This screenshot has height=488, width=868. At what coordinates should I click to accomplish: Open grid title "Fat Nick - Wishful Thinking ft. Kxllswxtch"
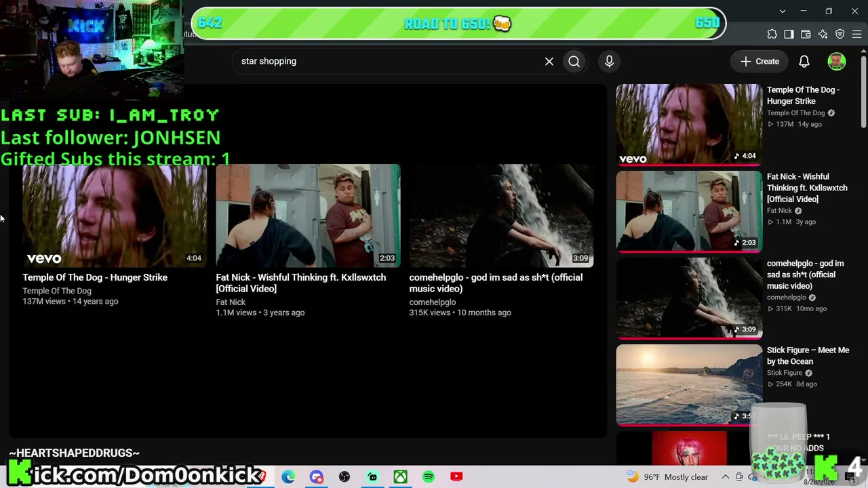[x=301, y=283]
